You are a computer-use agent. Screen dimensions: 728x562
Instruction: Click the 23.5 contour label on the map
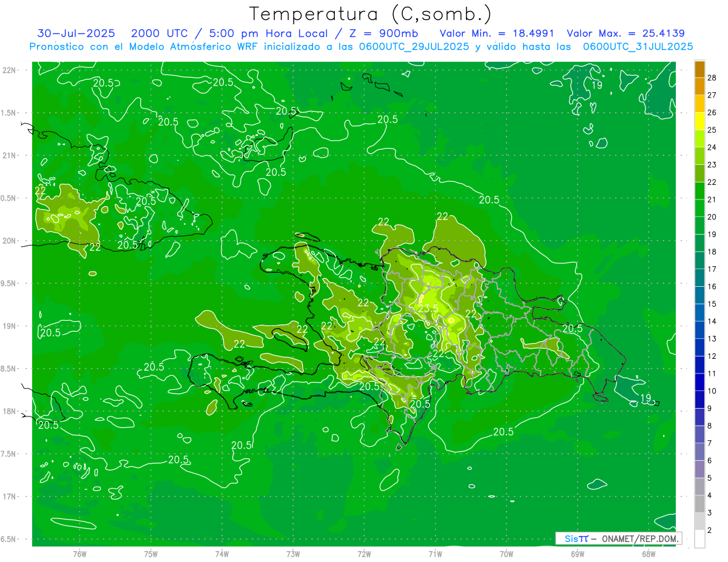(428, 309)
